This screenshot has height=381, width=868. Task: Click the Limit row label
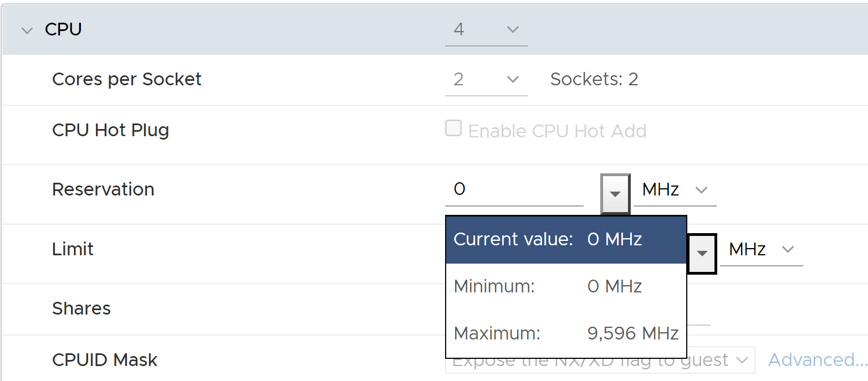(x=73, y=249)
